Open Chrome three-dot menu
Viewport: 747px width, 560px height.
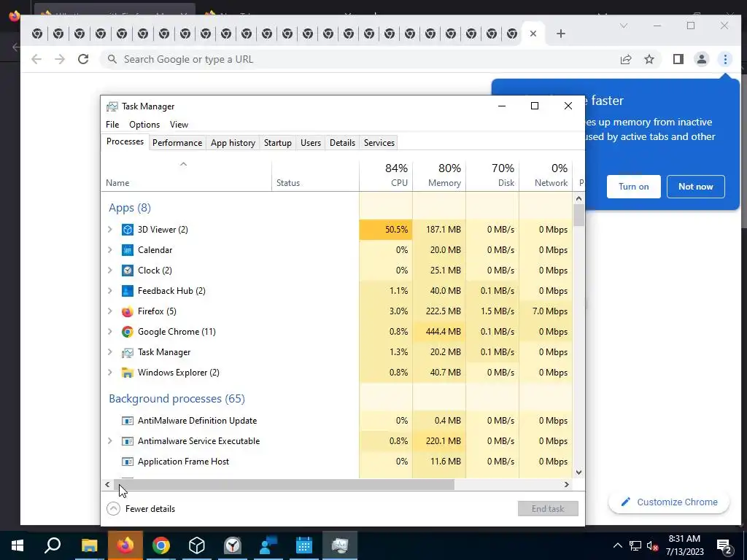coord(725,59)
